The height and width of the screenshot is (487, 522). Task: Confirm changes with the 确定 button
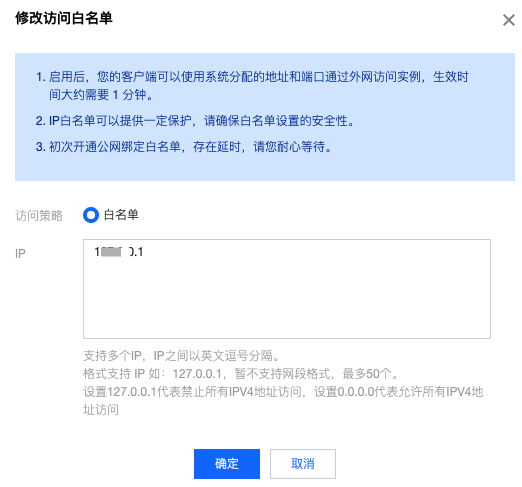pyautogui.click(x=227, y=464)
